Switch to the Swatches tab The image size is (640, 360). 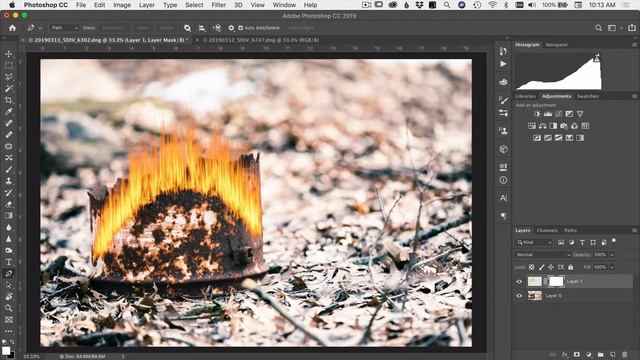pyautogui.click(x=587, y=96)
